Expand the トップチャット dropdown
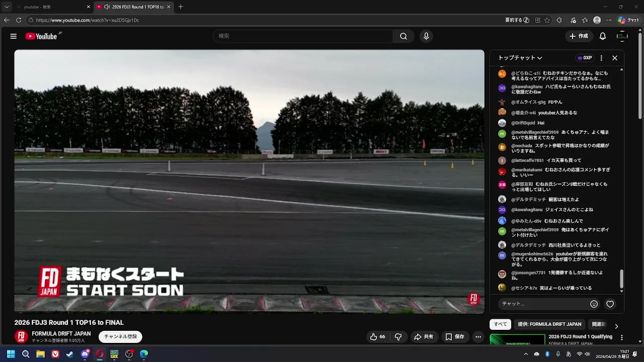 click(520, 58)
